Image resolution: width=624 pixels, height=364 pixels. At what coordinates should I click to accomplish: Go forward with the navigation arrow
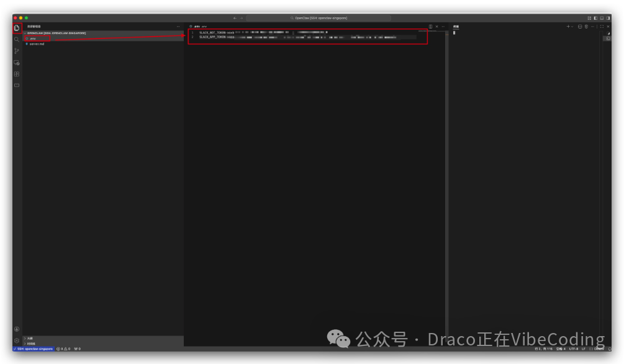(241, 18)
